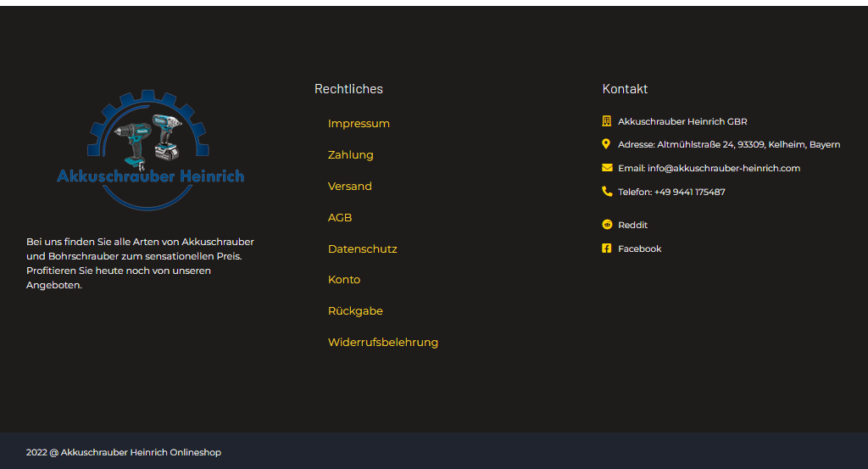Click the envelope icon beside the email address
The image size is (868, 469).
click(x=607, y=168)
